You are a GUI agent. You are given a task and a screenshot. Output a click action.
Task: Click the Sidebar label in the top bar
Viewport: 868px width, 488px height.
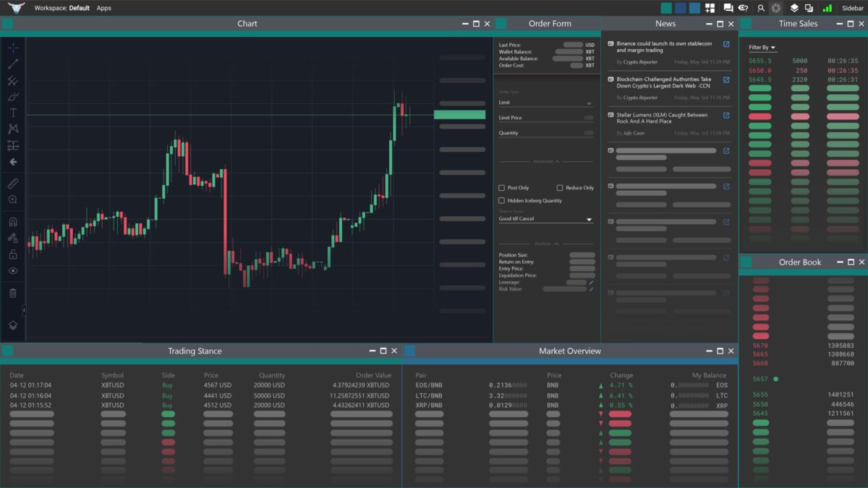pos(854,8)
